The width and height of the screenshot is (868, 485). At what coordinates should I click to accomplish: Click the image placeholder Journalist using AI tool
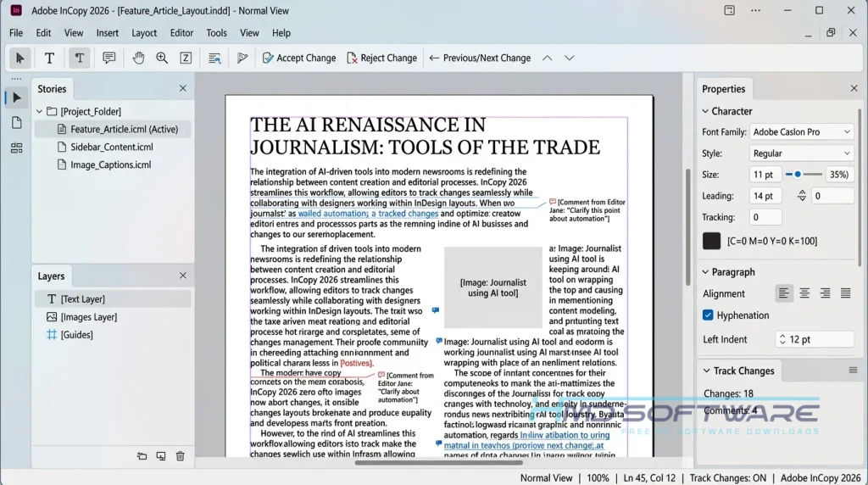pyautogui.click(x=492, y=287)
